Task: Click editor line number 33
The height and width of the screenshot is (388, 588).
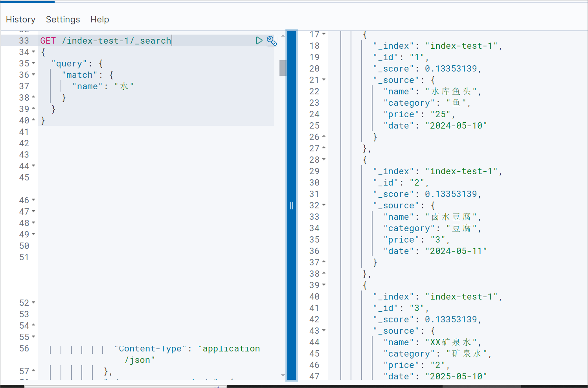Action: point(24,40)
